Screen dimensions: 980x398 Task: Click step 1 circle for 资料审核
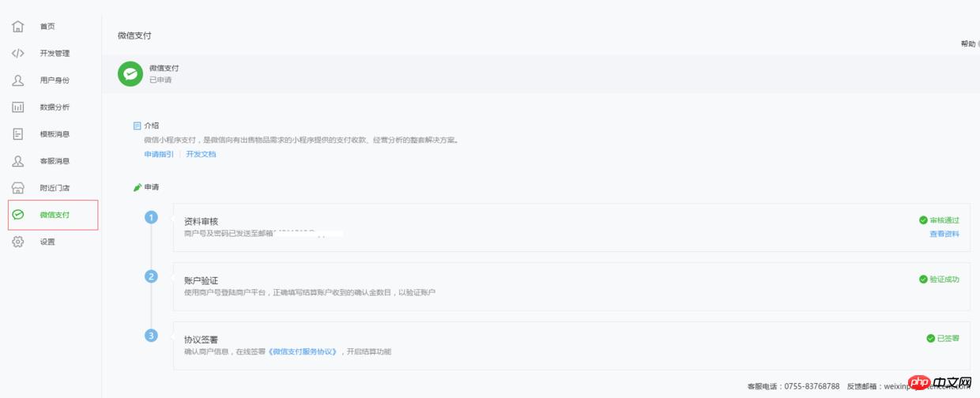151,217
